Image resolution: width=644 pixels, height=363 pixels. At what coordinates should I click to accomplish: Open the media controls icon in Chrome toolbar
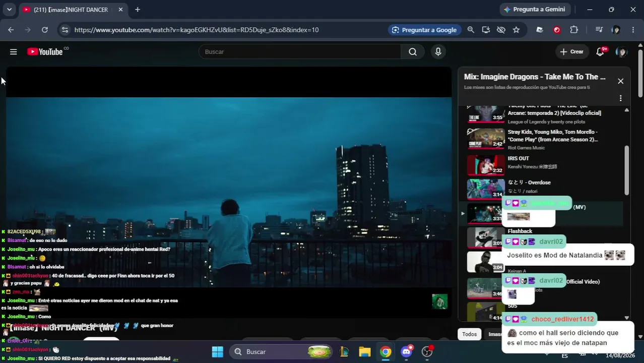[x=599, y=30]
